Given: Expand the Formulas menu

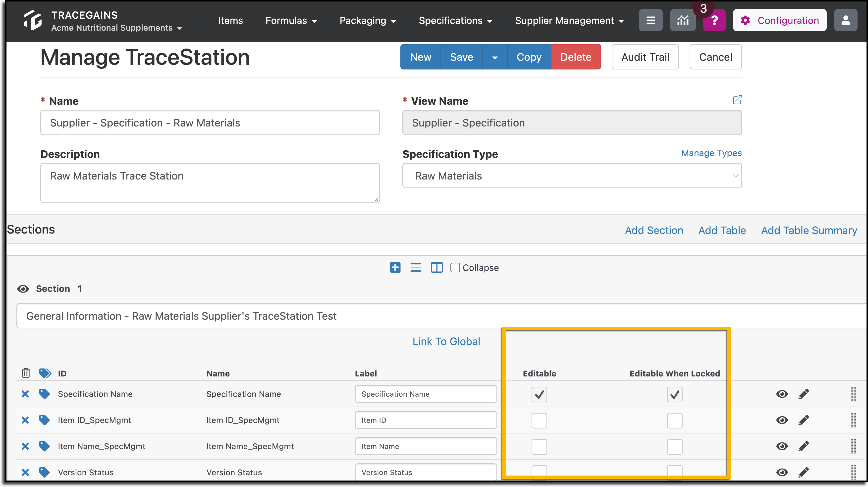Looking at the screenshot, I should (291, 20).
